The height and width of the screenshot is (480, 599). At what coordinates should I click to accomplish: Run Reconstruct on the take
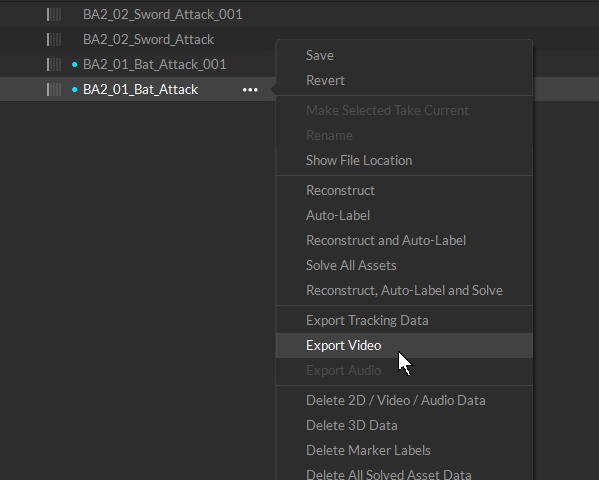coord(404,190)
